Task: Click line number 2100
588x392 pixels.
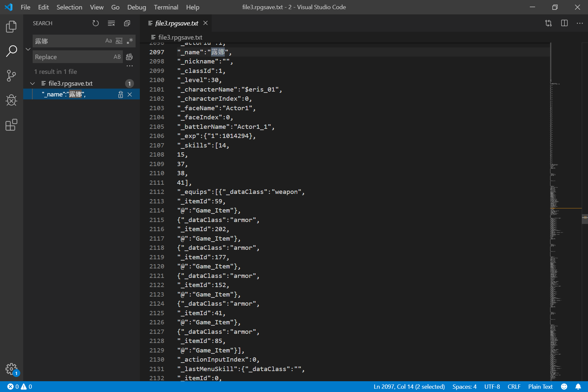Action: (157, 80)
